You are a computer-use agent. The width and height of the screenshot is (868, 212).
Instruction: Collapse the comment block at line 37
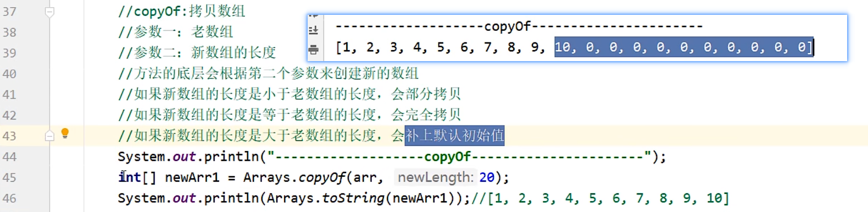click(49, 12)
